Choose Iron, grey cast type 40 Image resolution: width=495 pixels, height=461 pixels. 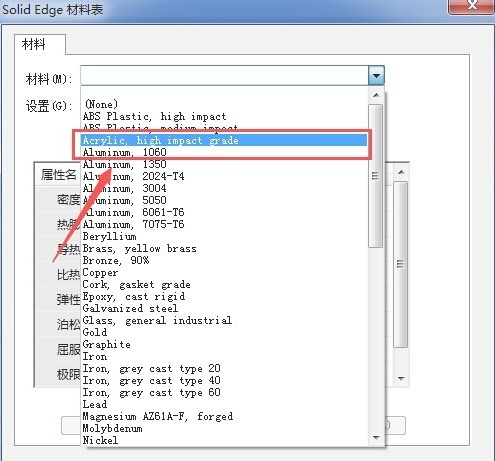click(225, 380)
